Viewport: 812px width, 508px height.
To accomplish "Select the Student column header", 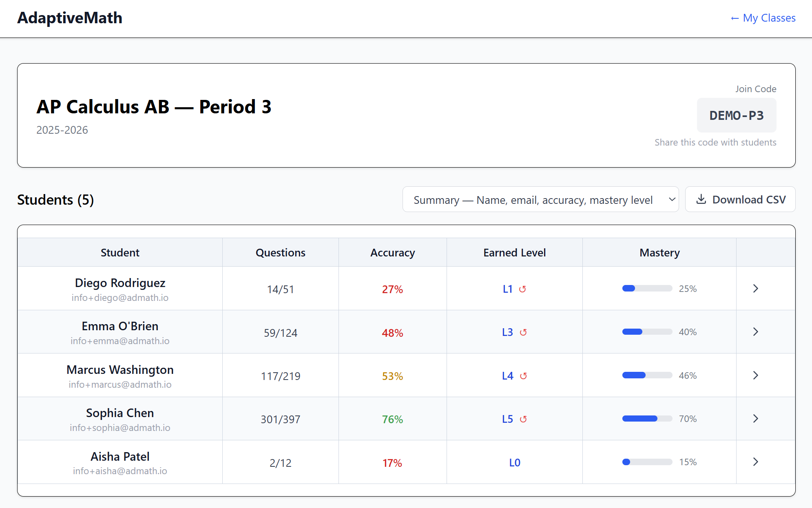I will click(x=119, y=252).
